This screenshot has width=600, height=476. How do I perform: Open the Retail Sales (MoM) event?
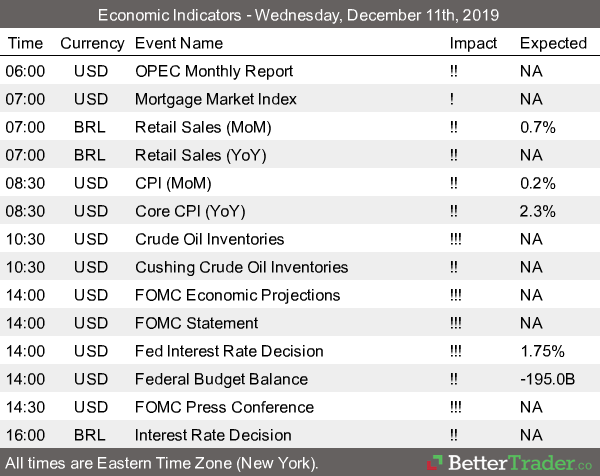click(203, 127)
